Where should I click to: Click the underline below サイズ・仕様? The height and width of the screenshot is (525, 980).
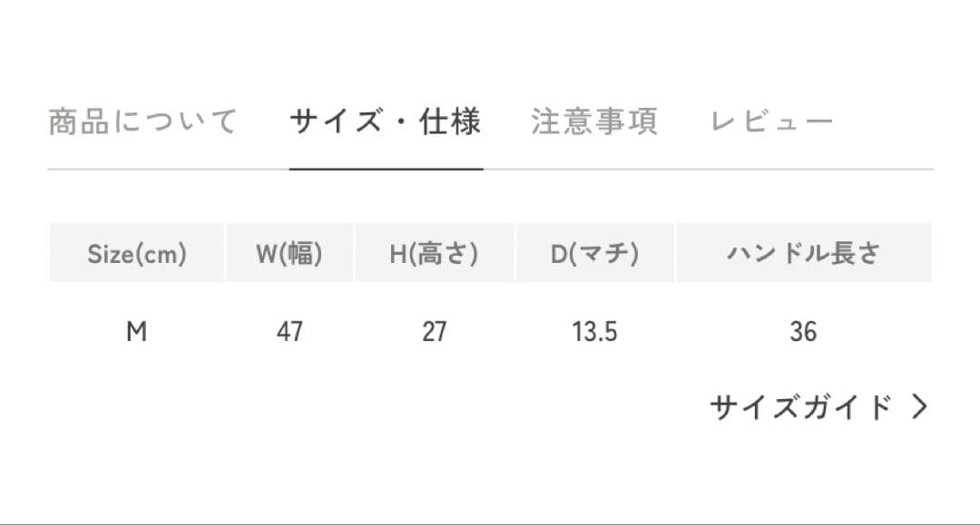point(386,168)
